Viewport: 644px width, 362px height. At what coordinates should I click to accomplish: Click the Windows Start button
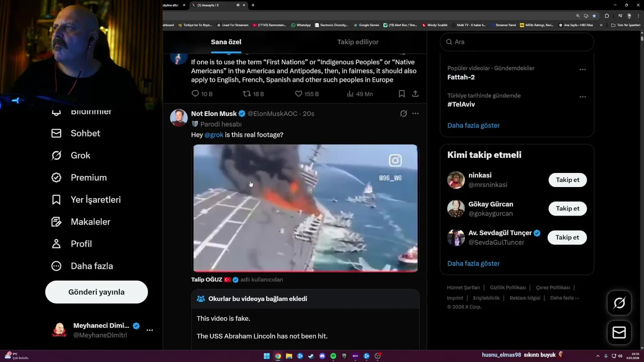(x=267, y=356)
